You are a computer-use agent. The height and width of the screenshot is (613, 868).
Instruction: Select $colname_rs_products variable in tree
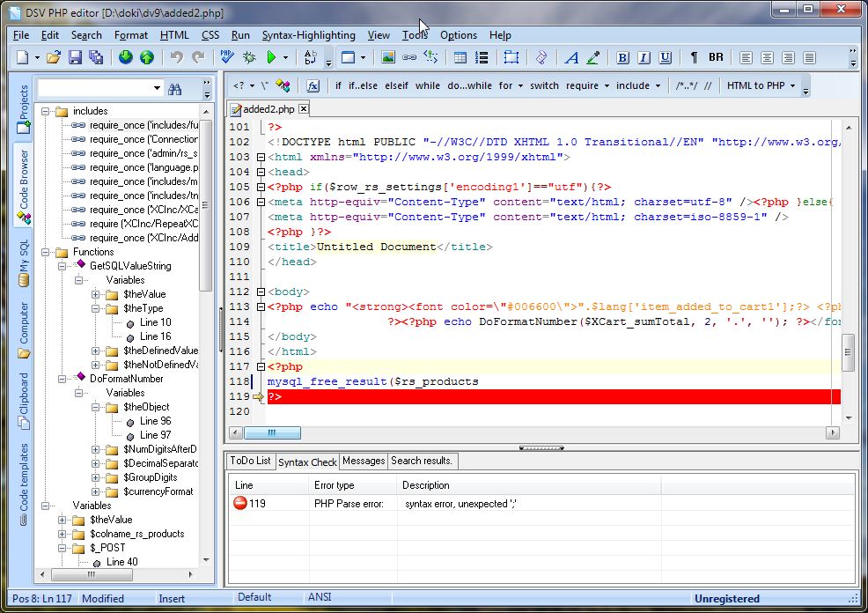point(136,535)
